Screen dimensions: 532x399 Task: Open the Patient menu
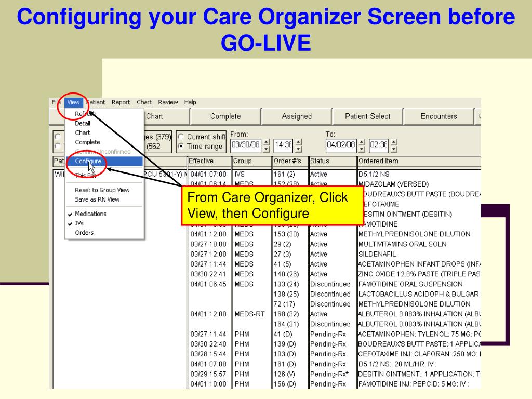point(96,102)
